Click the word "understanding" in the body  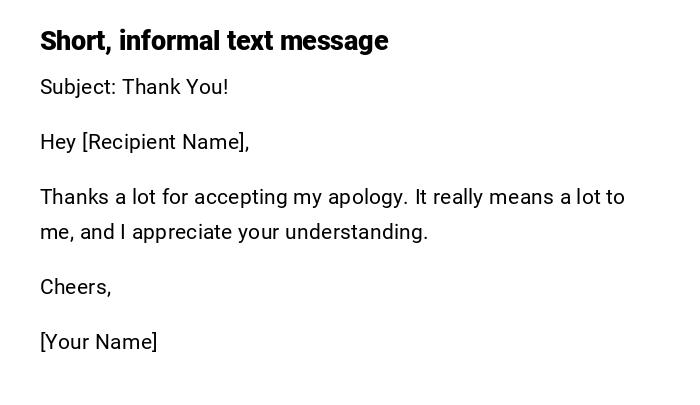(x=355, y=232)
